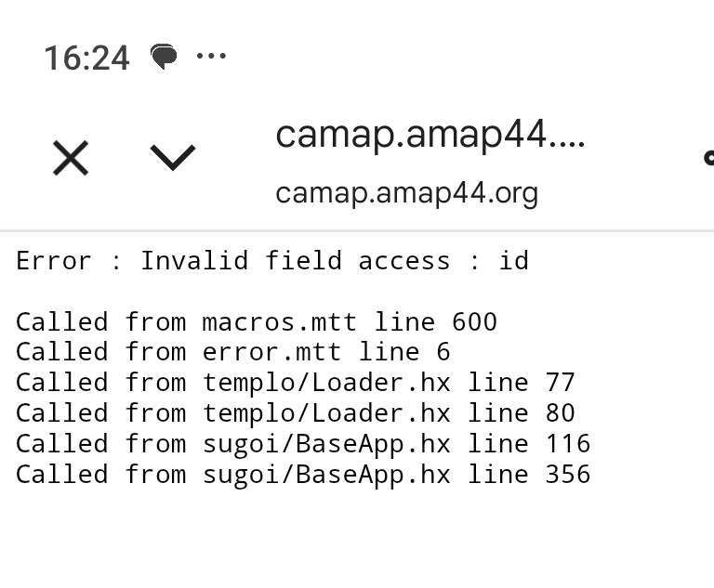Click the 'sugoi/BaseApp.hx line 116' entry
The image size is (714, 588).
[396, 444]
